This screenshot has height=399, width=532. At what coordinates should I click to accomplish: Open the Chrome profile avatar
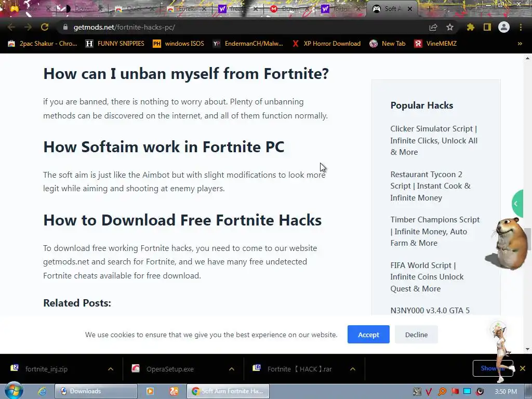coord(504,27)
